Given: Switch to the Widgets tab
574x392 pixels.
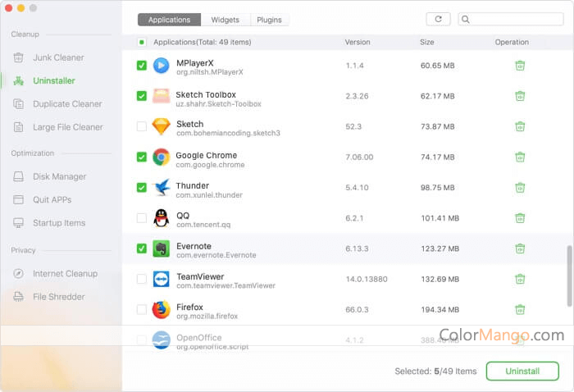Looking at the screenshot, I should pos(225,20).
